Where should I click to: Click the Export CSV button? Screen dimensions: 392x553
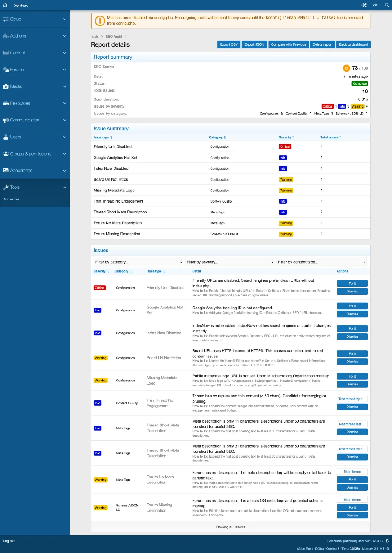[229, 44]
